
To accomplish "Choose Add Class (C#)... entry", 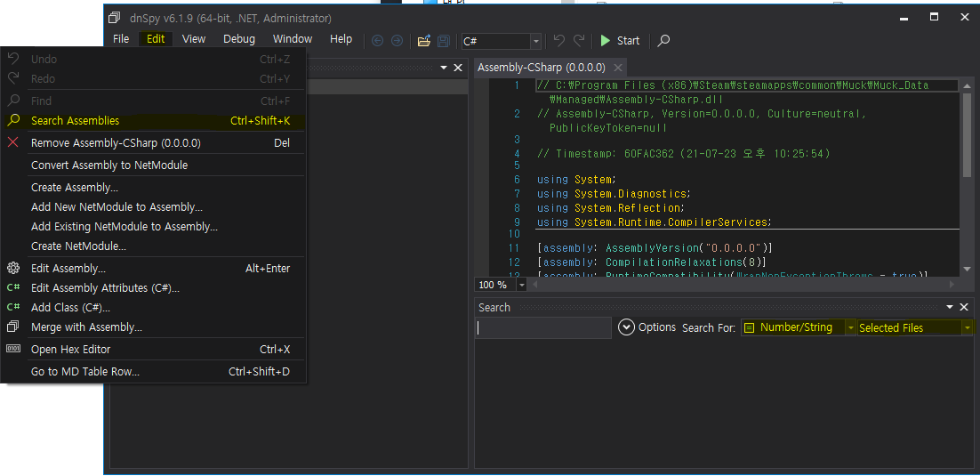I will tap(154, 308).
